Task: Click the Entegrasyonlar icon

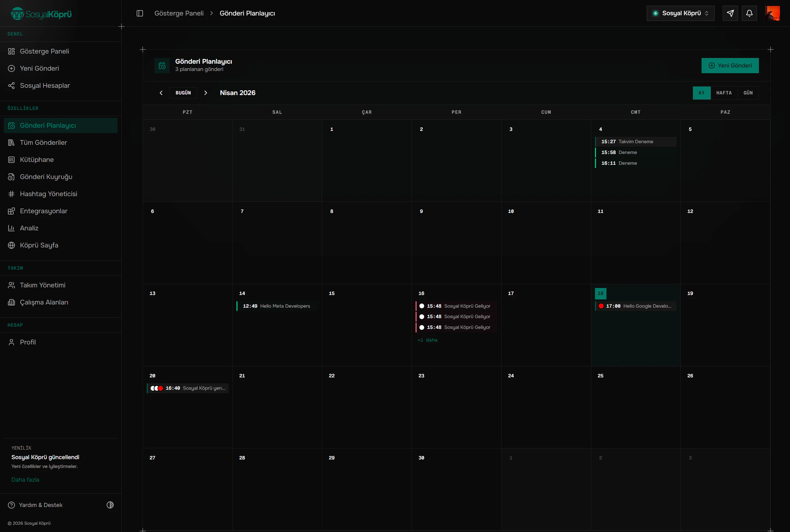Action: tap(11, 211)
